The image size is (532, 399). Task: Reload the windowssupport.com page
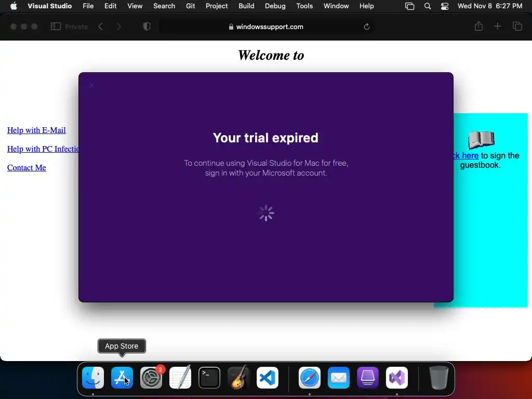pos(367,26)
